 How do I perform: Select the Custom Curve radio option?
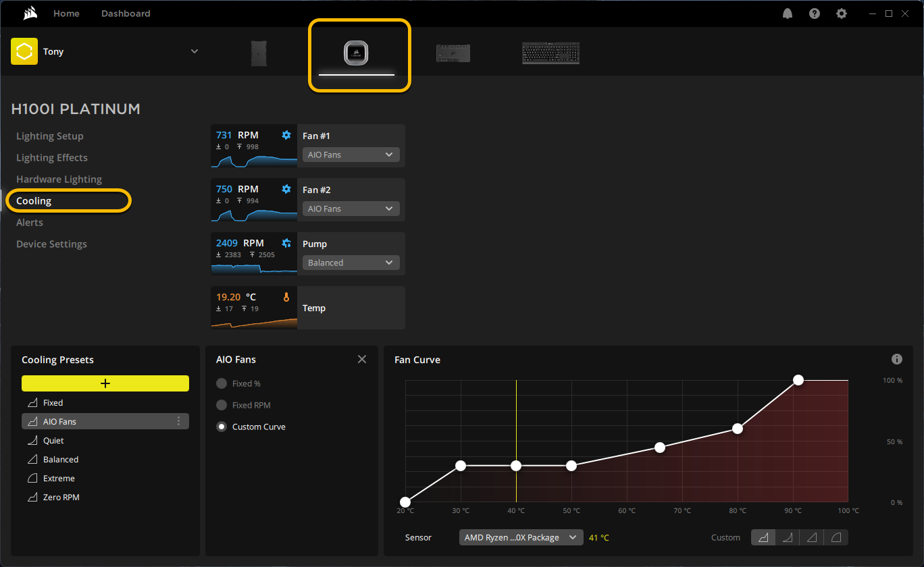pos(222,427)
